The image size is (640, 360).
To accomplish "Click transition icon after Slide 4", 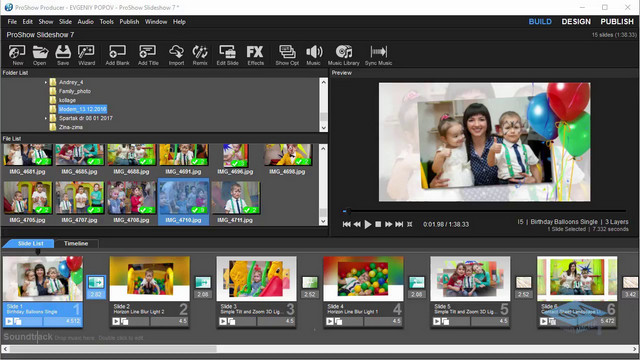I will pyautogui.click(x=417, y=282).
